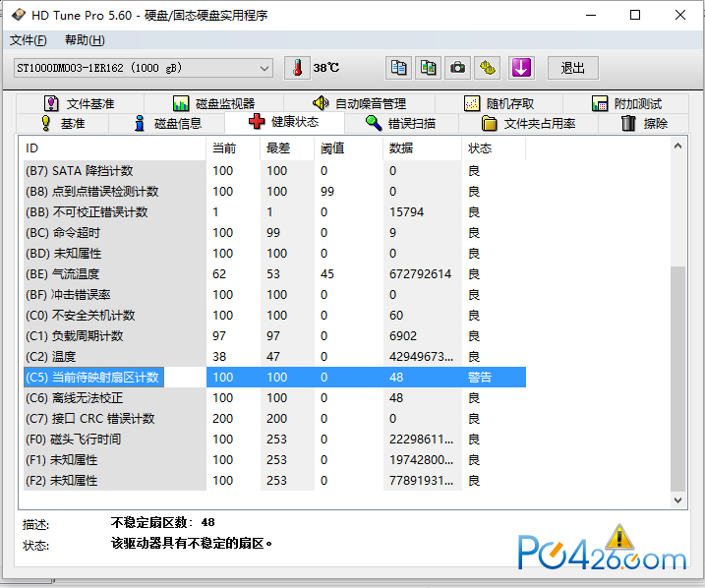
Task: Select row (F2) 未知属性
Action: tap(274, 481)
